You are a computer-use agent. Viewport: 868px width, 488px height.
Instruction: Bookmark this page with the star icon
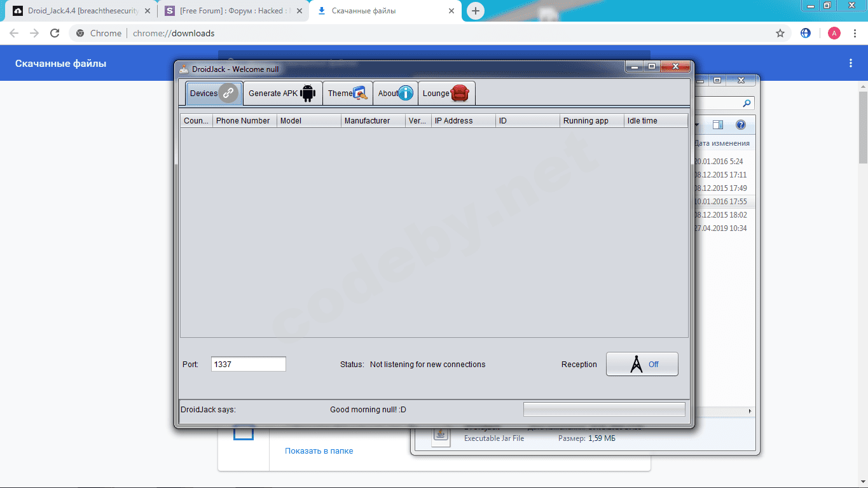pos(780,33)
